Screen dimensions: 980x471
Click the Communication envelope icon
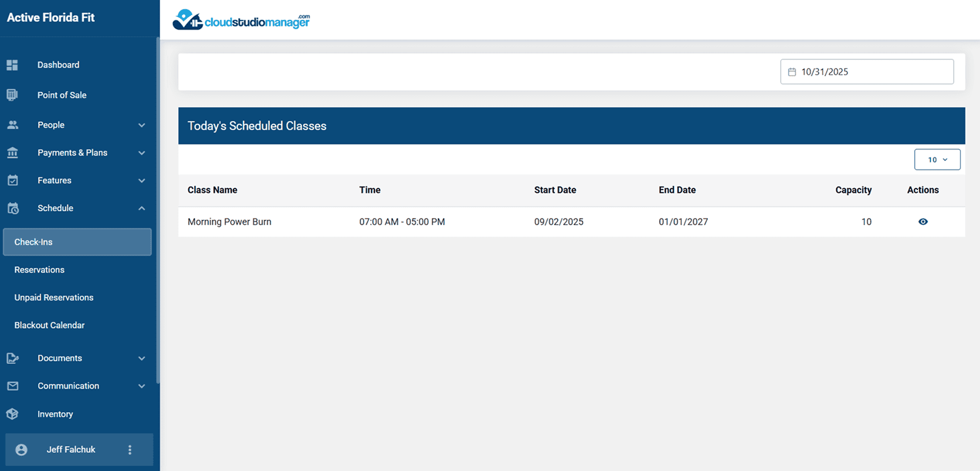coord(12,386)
